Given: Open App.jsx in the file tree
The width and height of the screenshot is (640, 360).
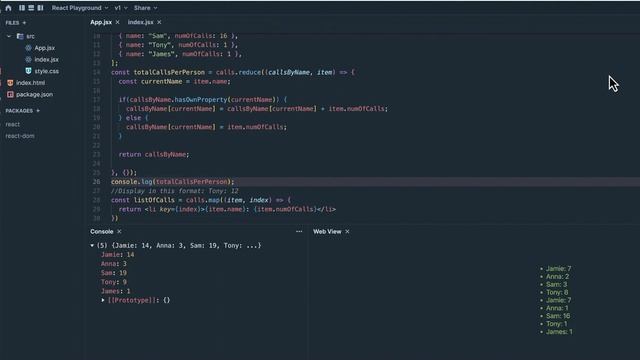Looking at the screenshot, I should pos(44,48).
